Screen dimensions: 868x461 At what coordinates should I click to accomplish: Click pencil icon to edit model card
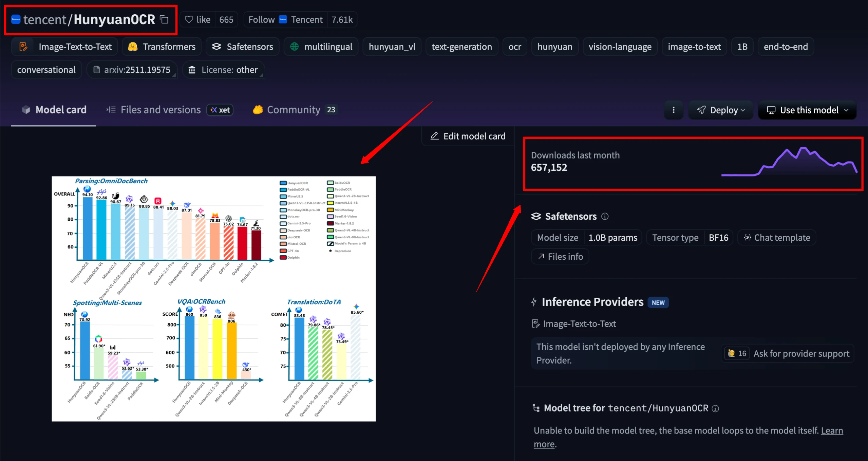(x=434, y=136)
